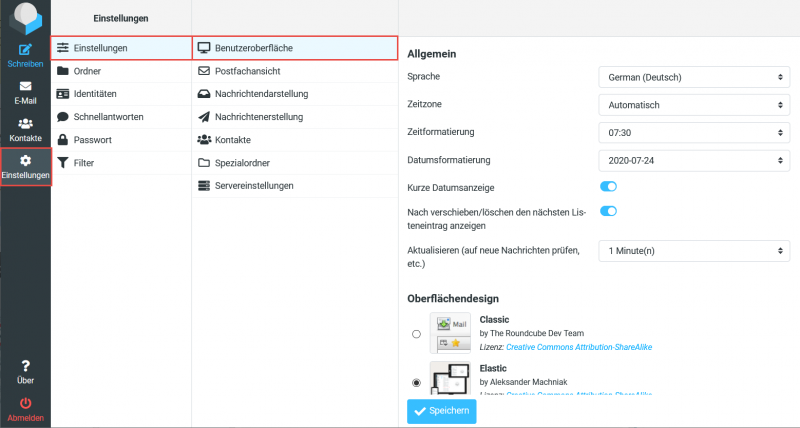Click the Elastic skin thumbnail
The image size is (800, 428).
449,380
